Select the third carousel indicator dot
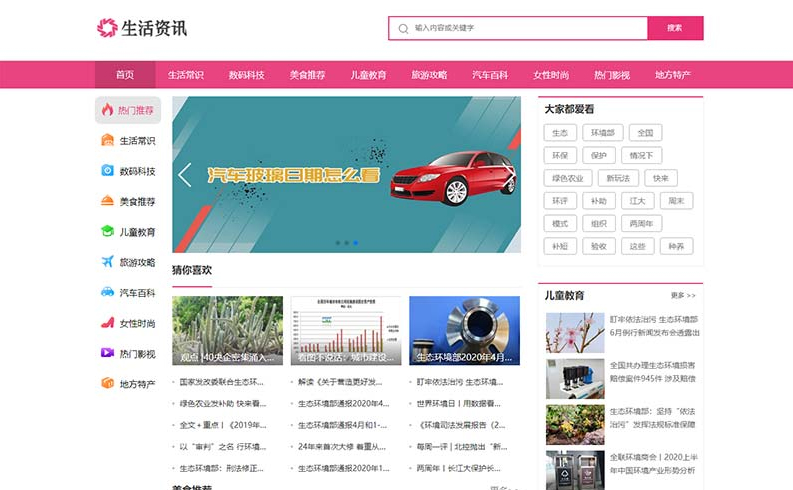Screen dimensions: 793x490 click(x=356, y=242)
